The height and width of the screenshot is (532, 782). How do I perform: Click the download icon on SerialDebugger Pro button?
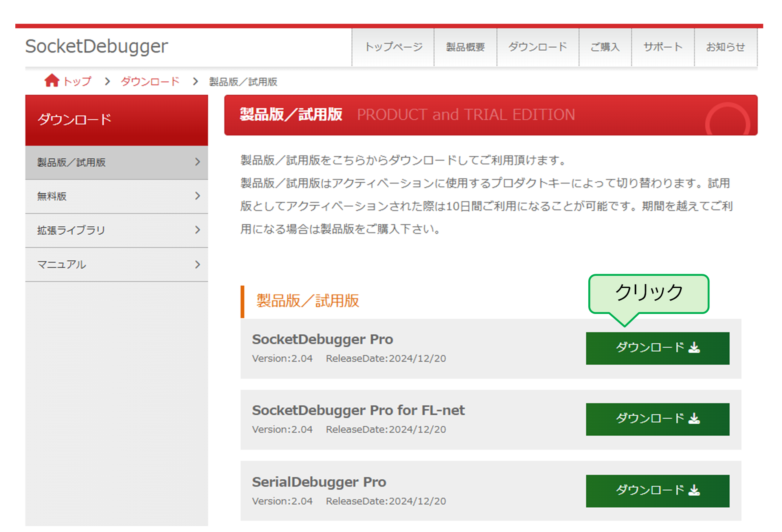(695, 490)
